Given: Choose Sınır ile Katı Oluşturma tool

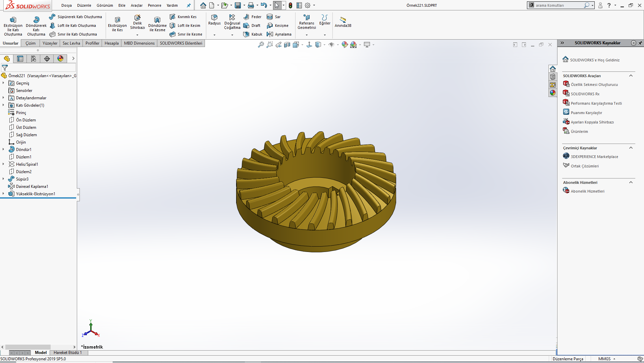Looking at the screenshot, I should [x=73, y=34].
